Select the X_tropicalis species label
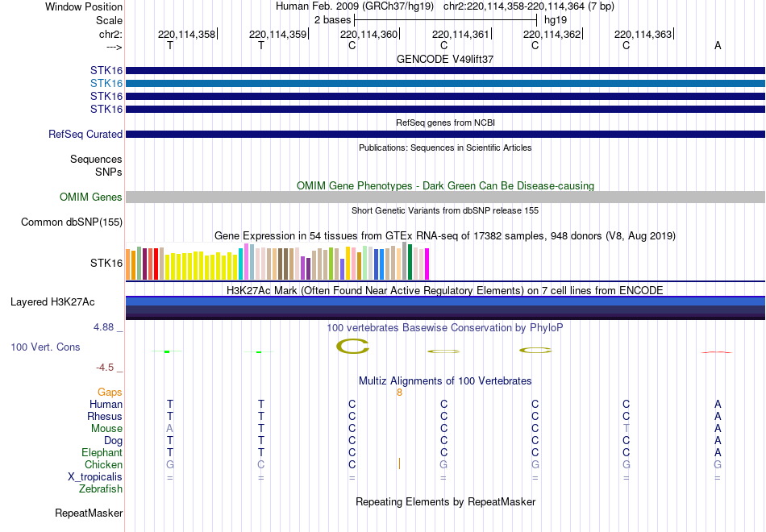This screenshot has height=532, width=766. point(95,477)
